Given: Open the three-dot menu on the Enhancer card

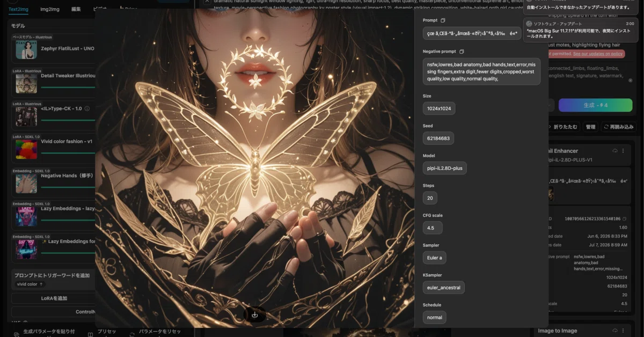Looking at the screenshot, I should click(x=623, y=151).
